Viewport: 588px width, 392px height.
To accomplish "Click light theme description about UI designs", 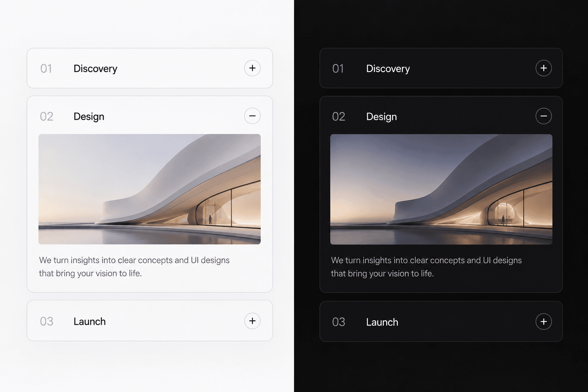I will coord(134,267).
